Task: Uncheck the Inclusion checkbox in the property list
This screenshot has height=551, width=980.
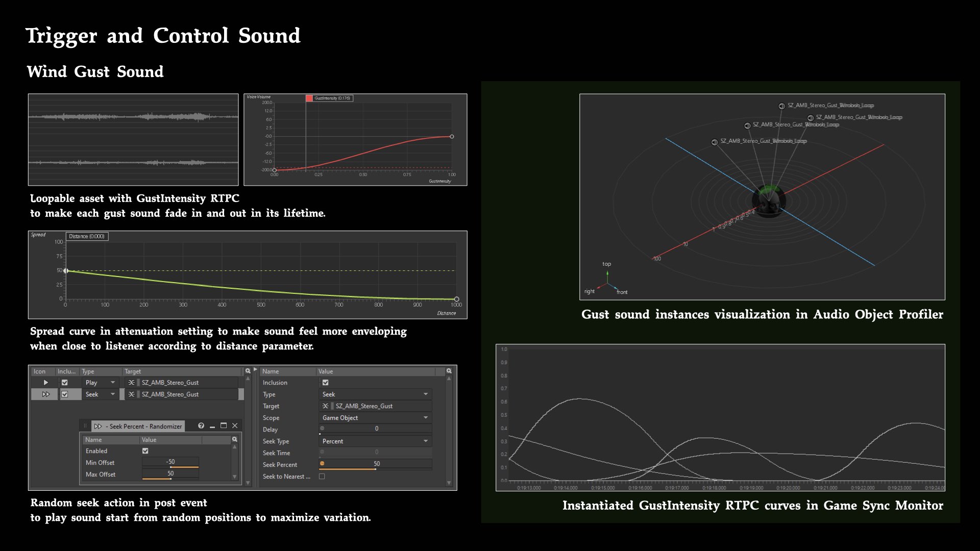Action: tap(325, 382)
